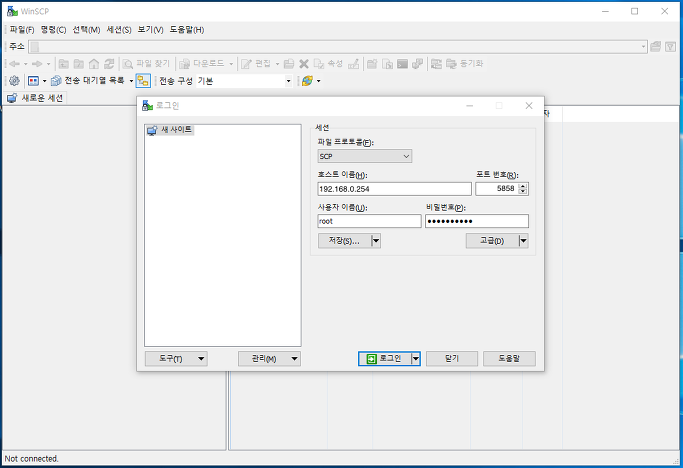
Task: Open the View (보기) menu
Action: pyautogui.click(x=150, y=30)
